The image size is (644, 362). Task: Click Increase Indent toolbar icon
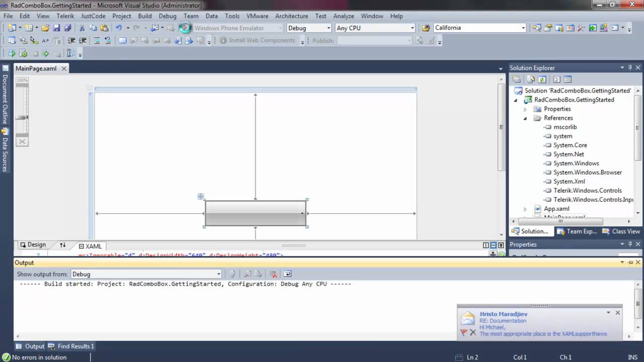click(83, 40)
